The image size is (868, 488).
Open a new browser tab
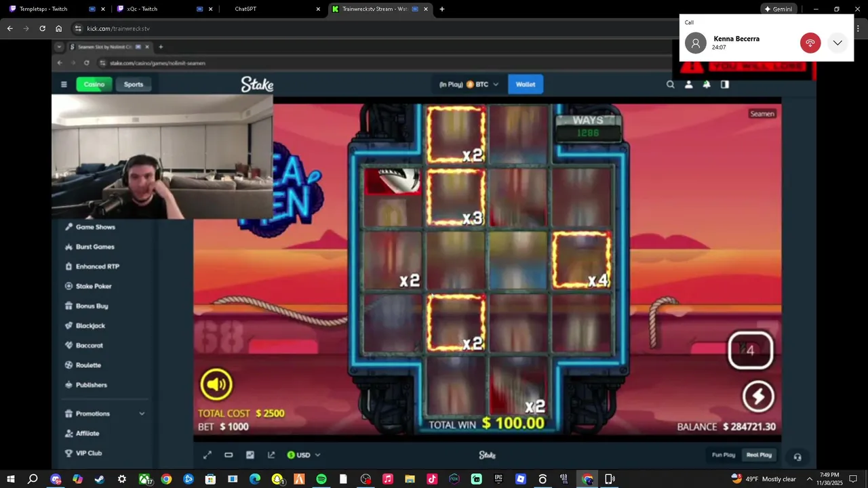[442, 9]
